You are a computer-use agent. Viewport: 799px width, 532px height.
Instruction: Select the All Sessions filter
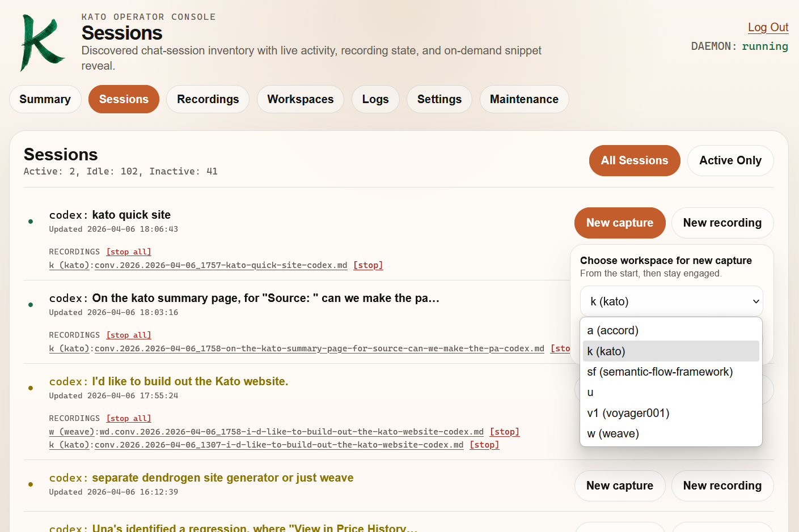634,160
